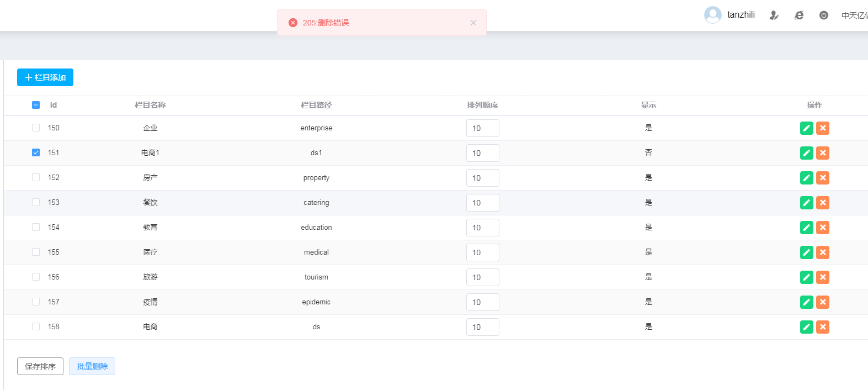Screen dimensions: 868x390
Task: Delete the education row 154
Action: tap(823, 228)
